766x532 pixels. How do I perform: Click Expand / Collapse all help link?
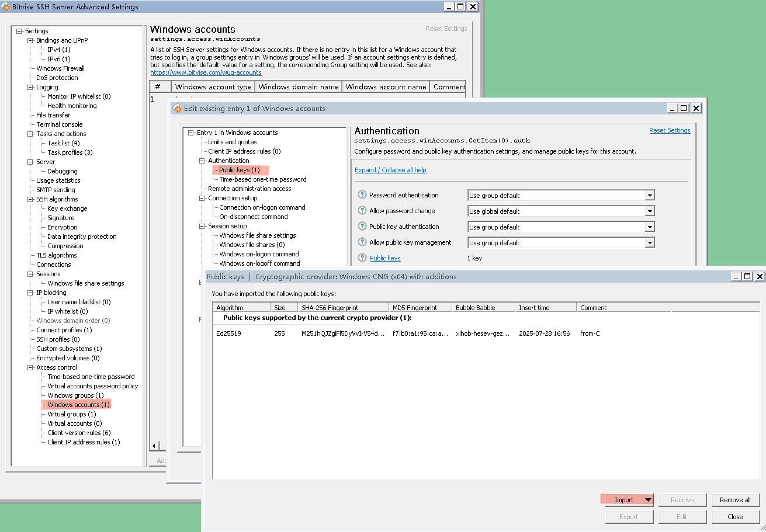[390, 170]
